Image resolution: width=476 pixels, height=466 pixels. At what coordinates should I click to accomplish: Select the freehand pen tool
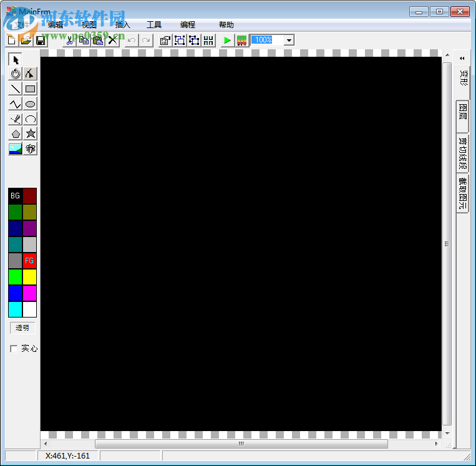(x=15, y=119)
